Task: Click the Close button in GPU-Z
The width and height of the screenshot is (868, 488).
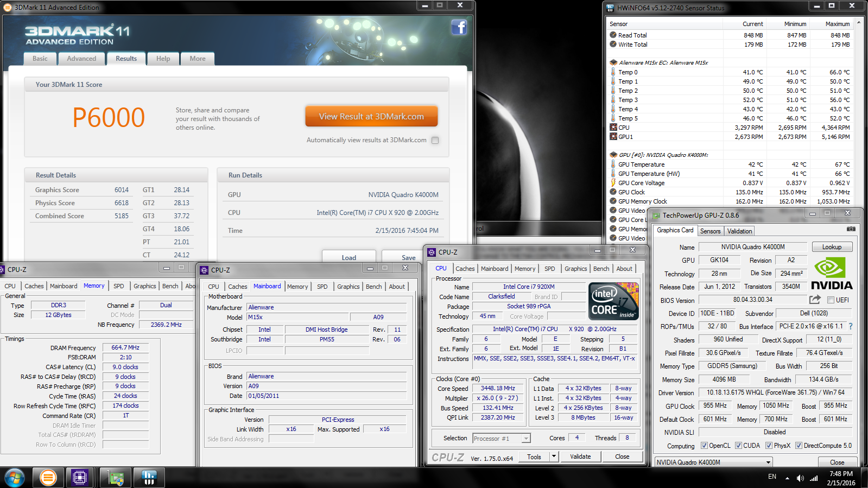Action: (x=837, y=462)
